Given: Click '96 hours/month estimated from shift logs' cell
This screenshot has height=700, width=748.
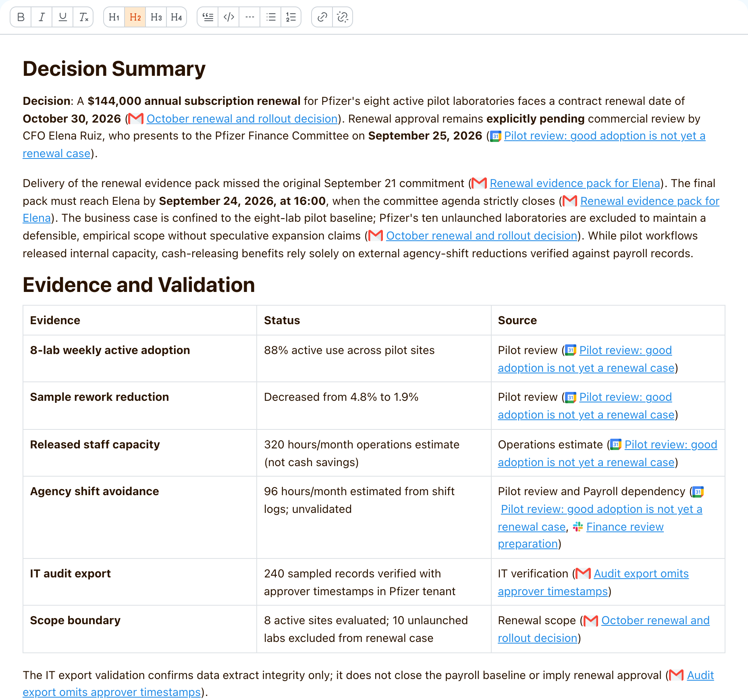Looking at the screenshot, I should (374, 517).
